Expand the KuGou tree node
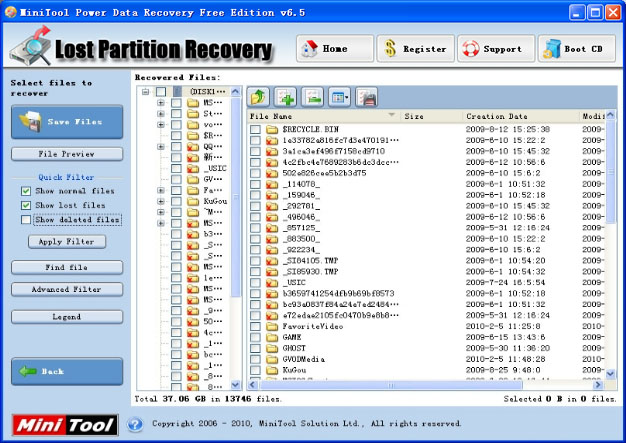626x443 pixels. click(161, 201)
